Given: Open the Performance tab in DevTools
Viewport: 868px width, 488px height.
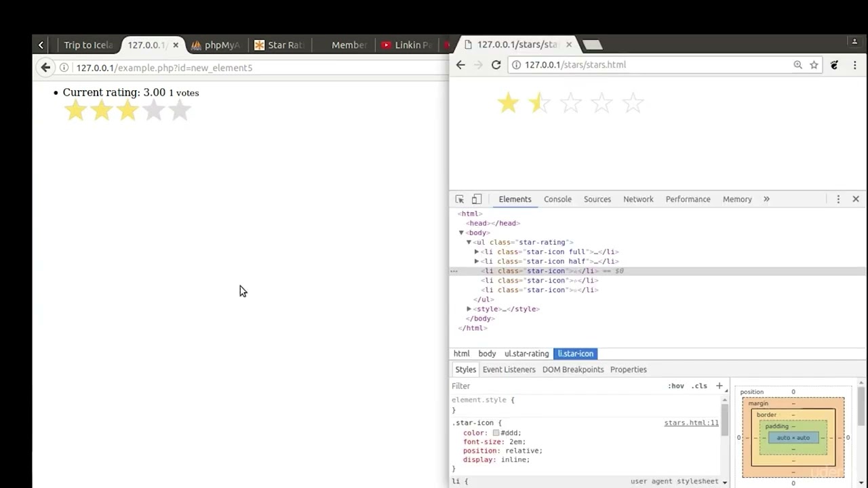Looking at the screenshot, I should (688, 199).
